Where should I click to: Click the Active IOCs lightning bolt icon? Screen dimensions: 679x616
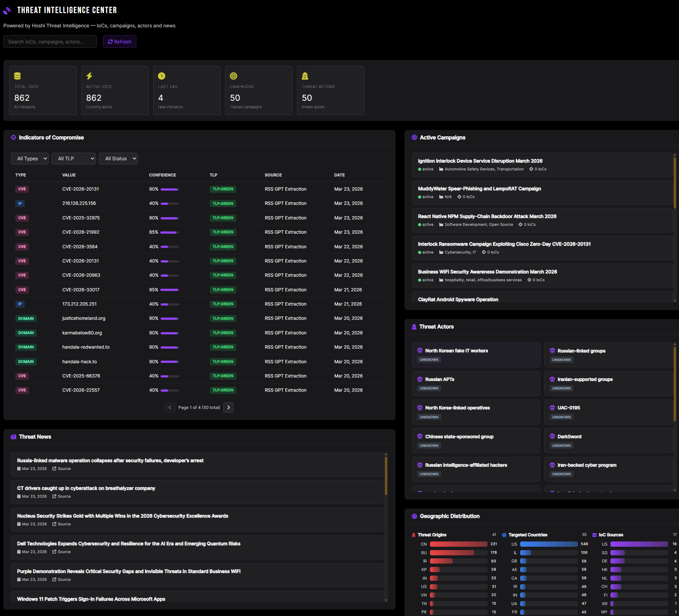(x=89, y=76)
